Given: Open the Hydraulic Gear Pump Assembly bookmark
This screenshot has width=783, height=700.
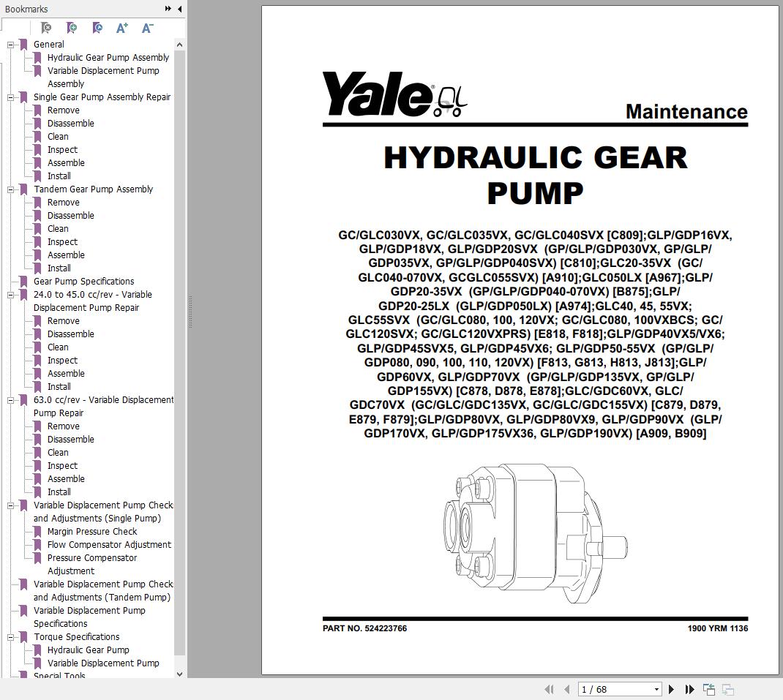Looking at the screenshot, I should pos(108,57).
